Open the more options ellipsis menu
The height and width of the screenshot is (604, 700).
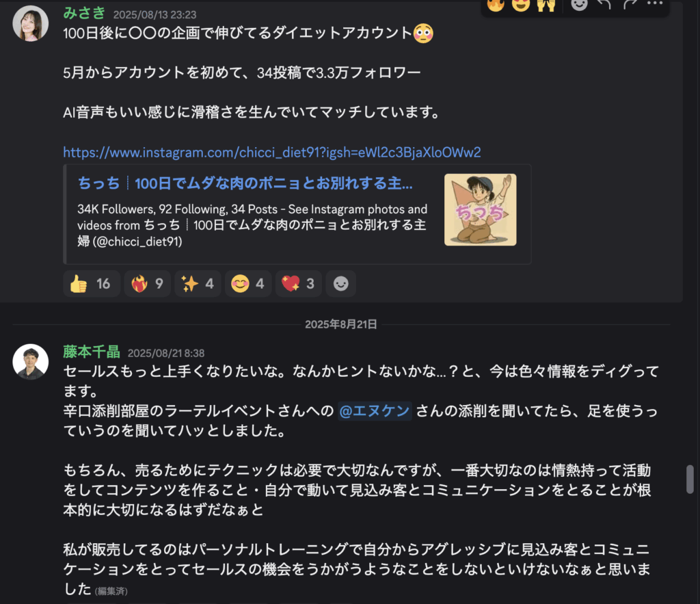pos(655,3)
